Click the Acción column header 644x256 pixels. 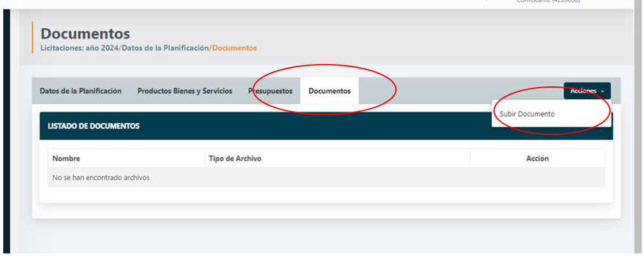point(537,158)
